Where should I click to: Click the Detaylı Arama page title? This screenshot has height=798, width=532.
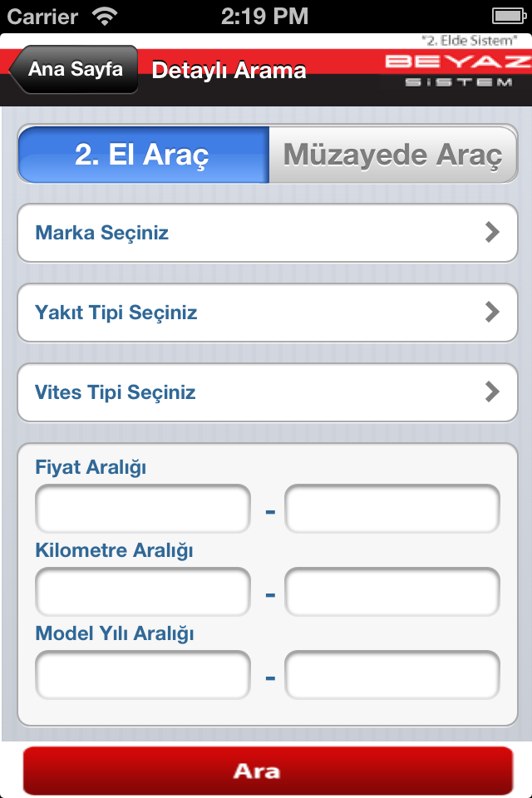229,70
